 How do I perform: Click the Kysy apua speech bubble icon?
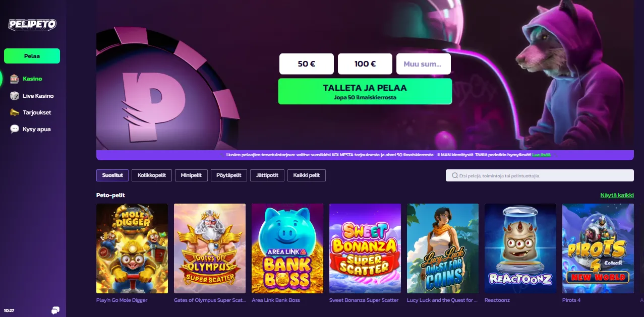[15, 129]
